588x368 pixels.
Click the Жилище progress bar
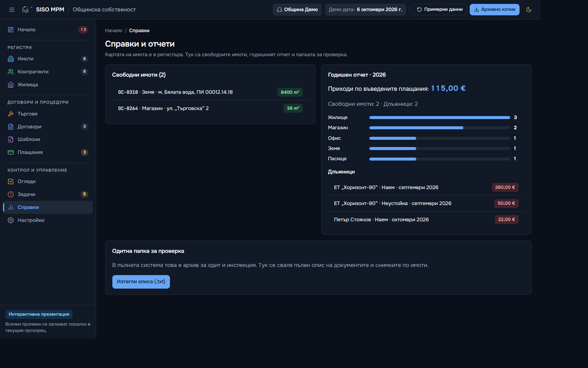tap(439, 118)
